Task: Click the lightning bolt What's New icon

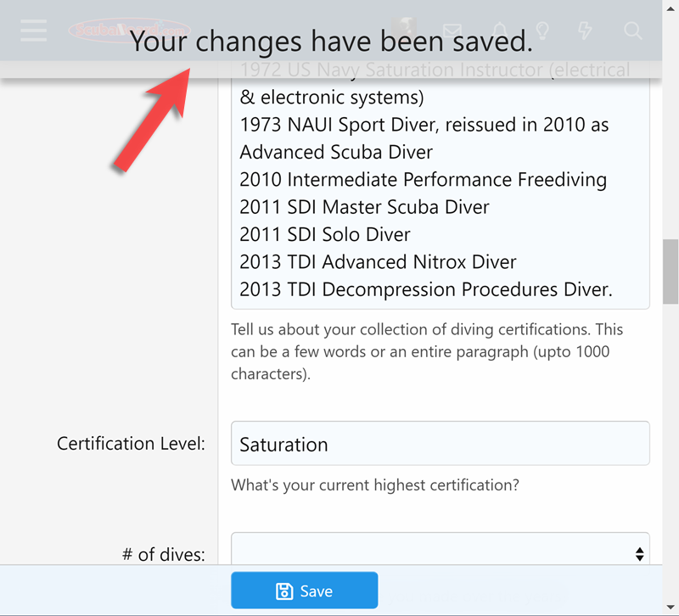Action: (x=585, y=30)
